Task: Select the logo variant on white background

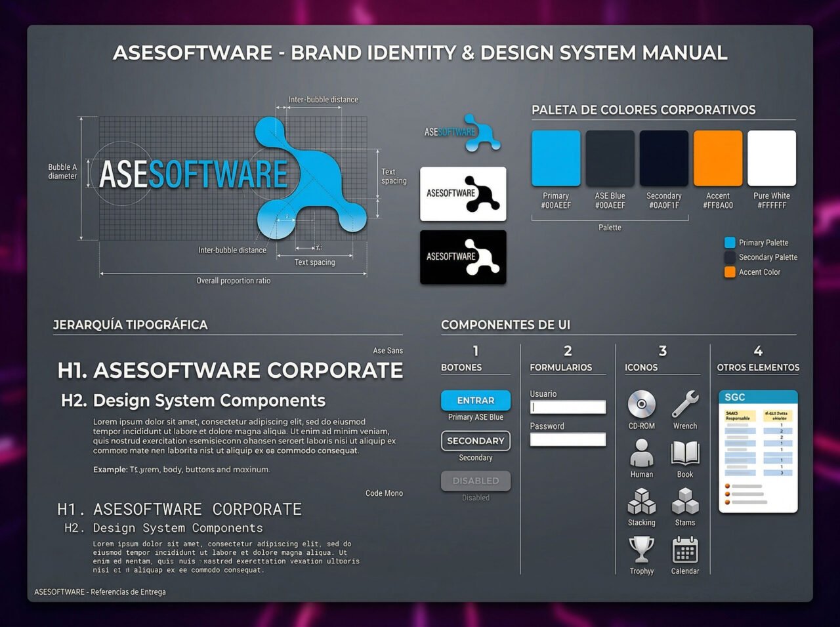Action: (x=463, y=193)
